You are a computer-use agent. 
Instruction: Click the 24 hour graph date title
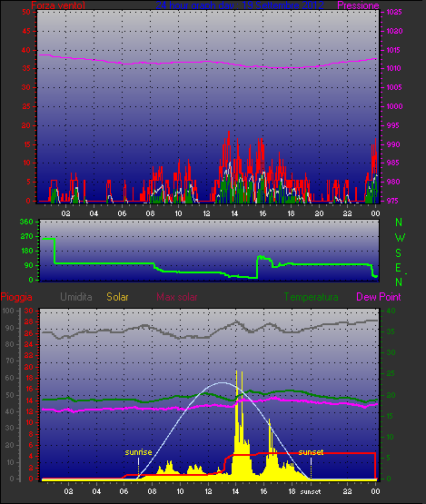(240, 5)
